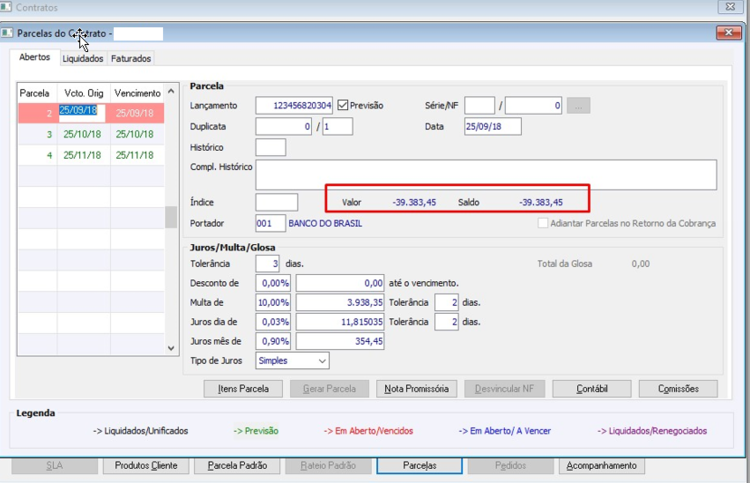Enable Adiantar Parcelas no Retorno da Cobrança
750x483 pixels.
point(543,223)
